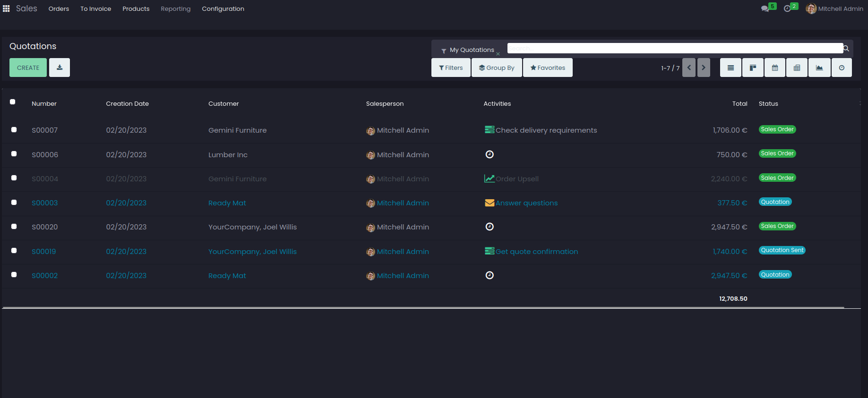Click the clock activity icon for S00006

click(490, 154)
